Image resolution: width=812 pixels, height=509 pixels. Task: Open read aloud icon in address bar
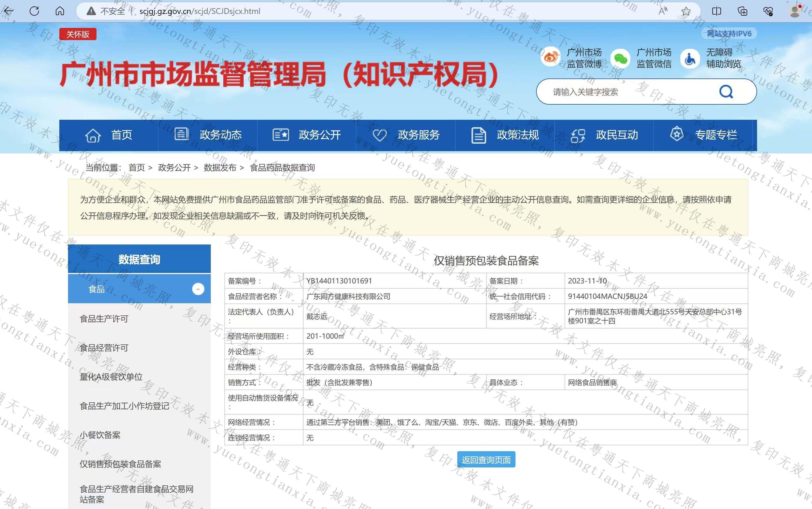pyautogui.click(x=663, y=11)
